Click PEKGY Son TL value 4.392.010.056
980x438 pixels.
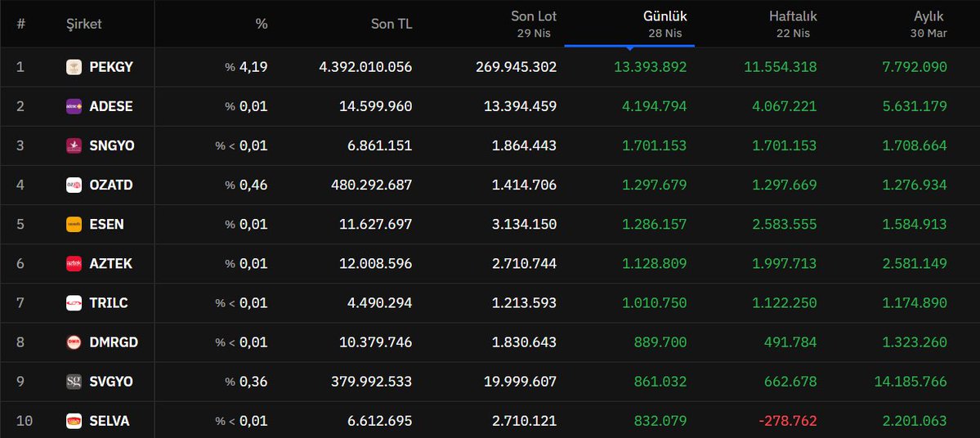(x=365, y=67)
